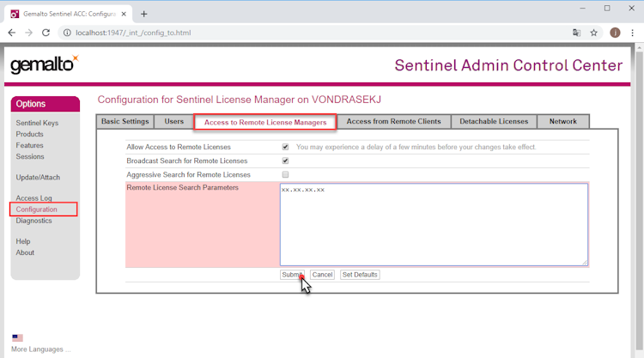Image resolution: width=644 pixels, height=358 pixels.
Task: Enable Aggressive Search for Remote Licenses
Action: [x=285, y=174]
